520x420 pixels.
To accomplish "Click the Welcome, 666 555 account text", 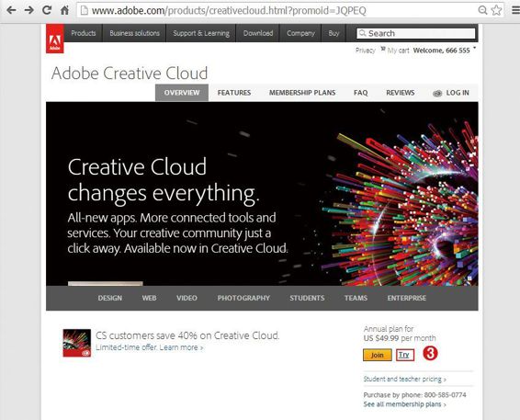I will click(x=441, y=51).
